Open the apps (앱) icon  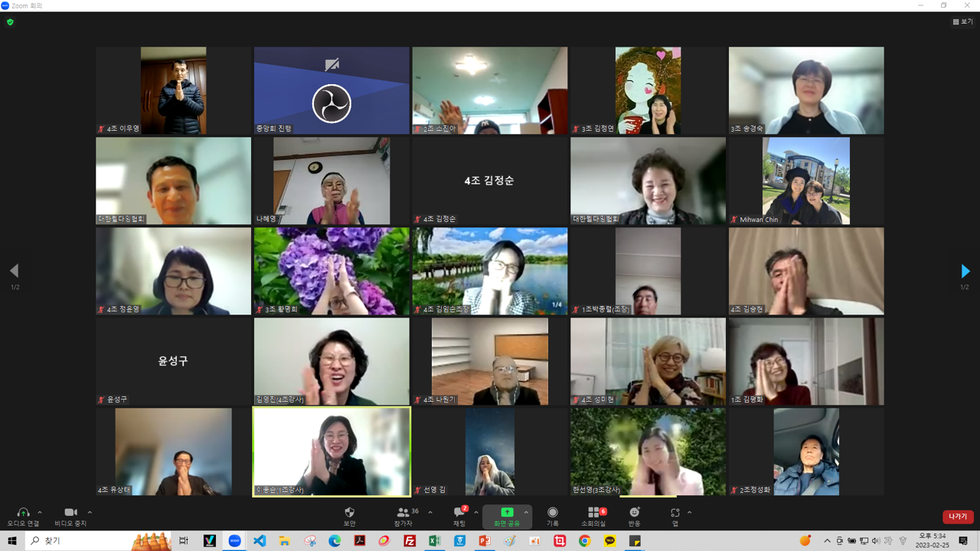click(675, 513)
